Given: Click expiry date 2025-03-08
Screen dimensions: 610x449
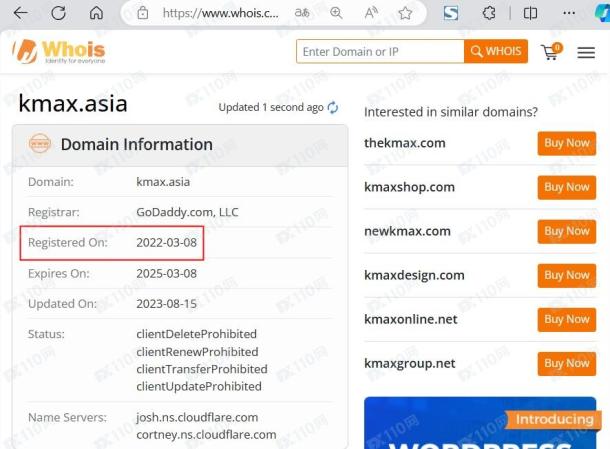Looking at the screenshot, I should 167,274.
